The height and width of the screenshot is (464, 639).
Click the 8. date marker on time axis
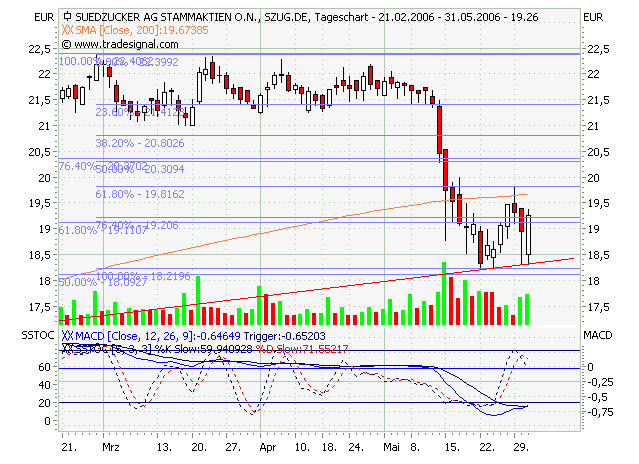(x=415, y=447)
